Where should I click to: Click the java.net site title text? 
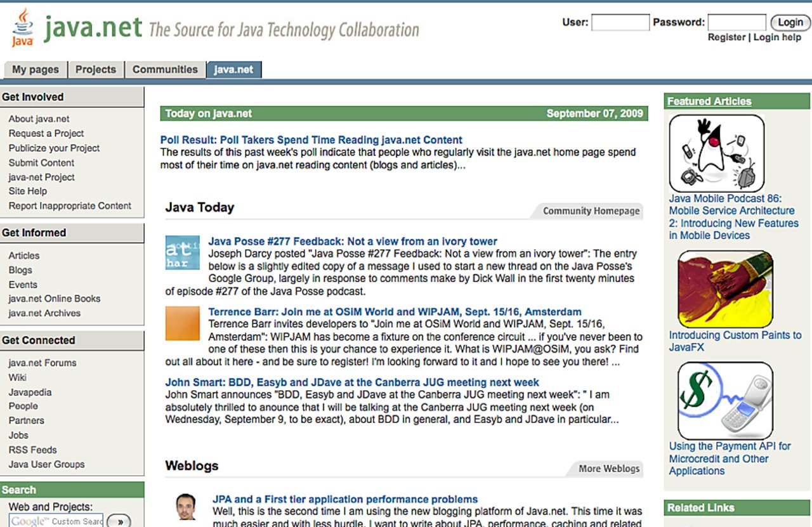(93, 28)
